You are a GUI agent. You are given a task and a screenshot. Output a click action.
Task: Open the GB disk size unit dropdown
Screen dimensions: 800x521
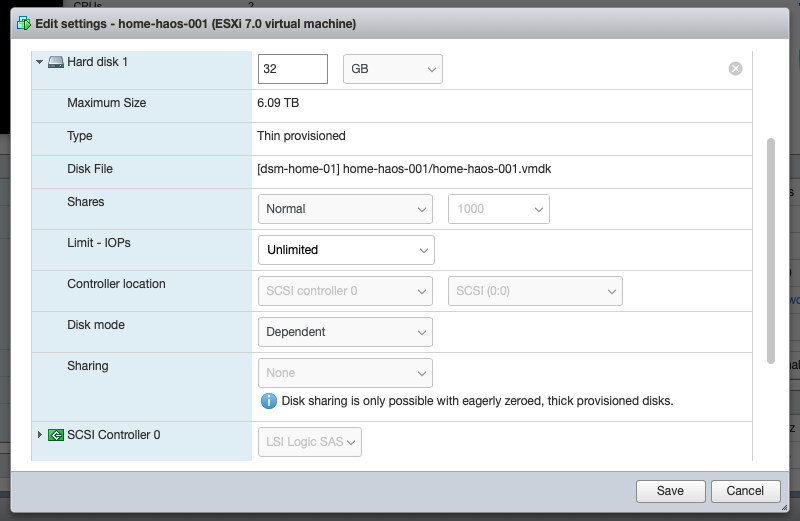[392, 69]
